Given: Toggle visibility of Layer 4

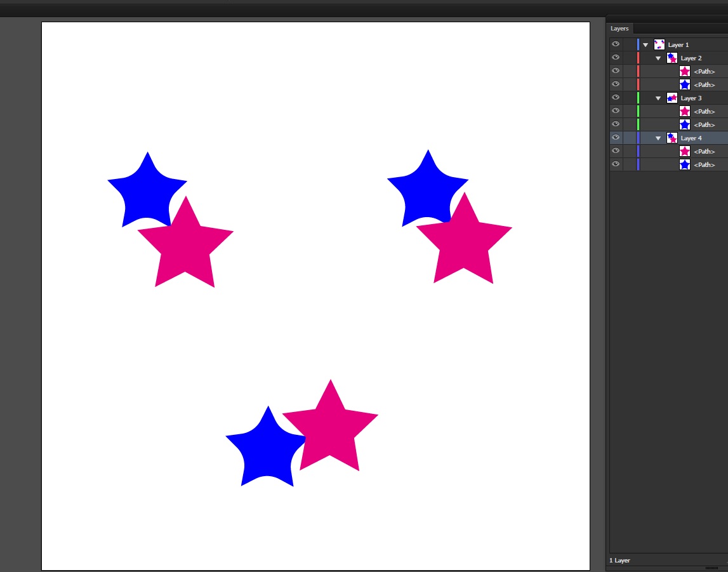Looking at the screenshot, I should pyautogui.click(x=616, y=137).
